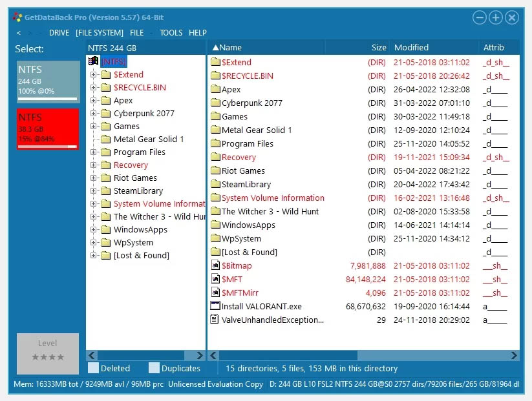Open the HELP menu
The width and height of the screenshot is (532, 401).
[198, 33]
